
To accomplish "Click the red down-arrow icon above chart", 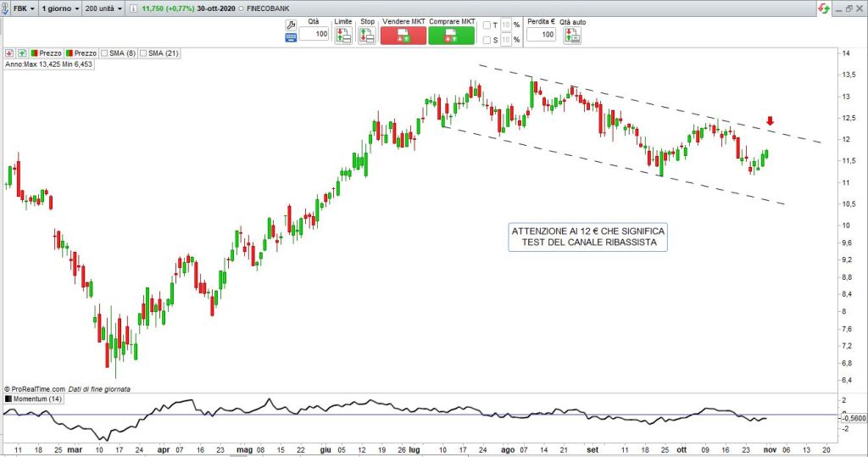I will point(9,53).
